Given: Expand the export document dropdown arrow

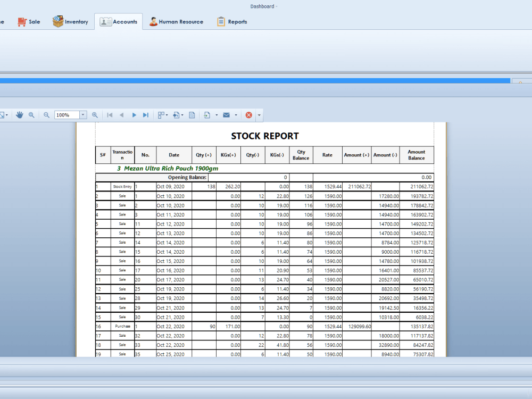Looking at the screenshot, I should 217,115.
